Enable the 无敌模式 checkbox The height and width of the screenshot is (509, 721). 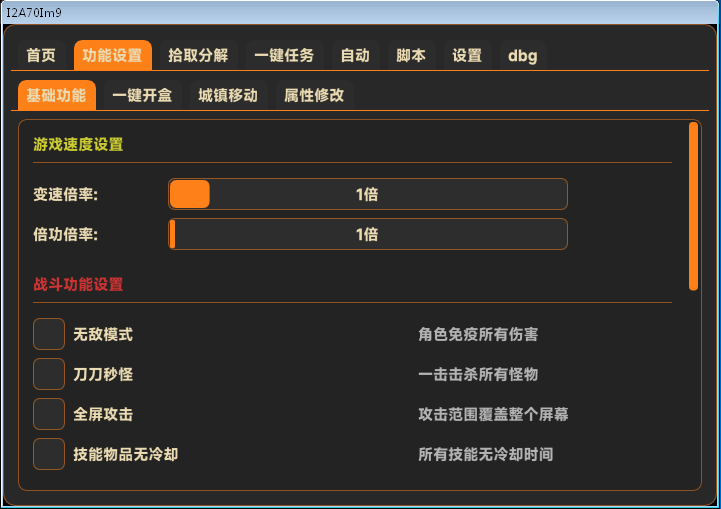pos(49,334)
